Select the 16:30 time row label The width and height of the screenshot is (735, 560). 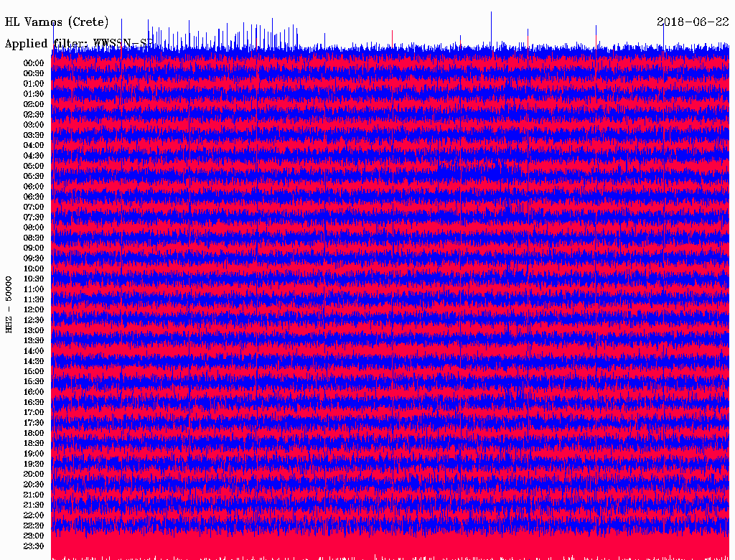point(33,403)
